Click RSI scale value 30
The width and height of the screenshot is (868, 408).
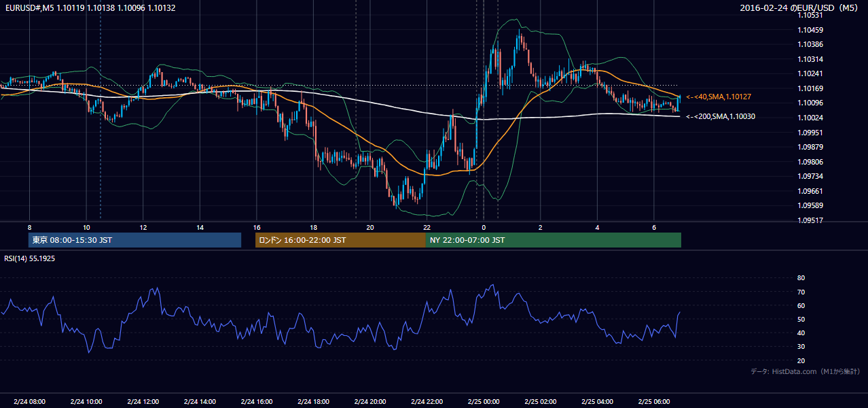coord(801,347)
